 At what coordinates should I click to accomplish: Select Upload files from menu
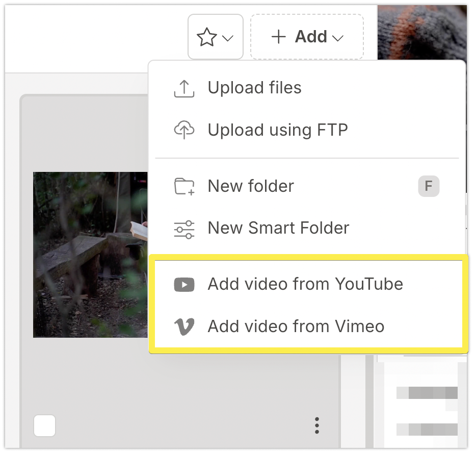[x=254, y=88]
